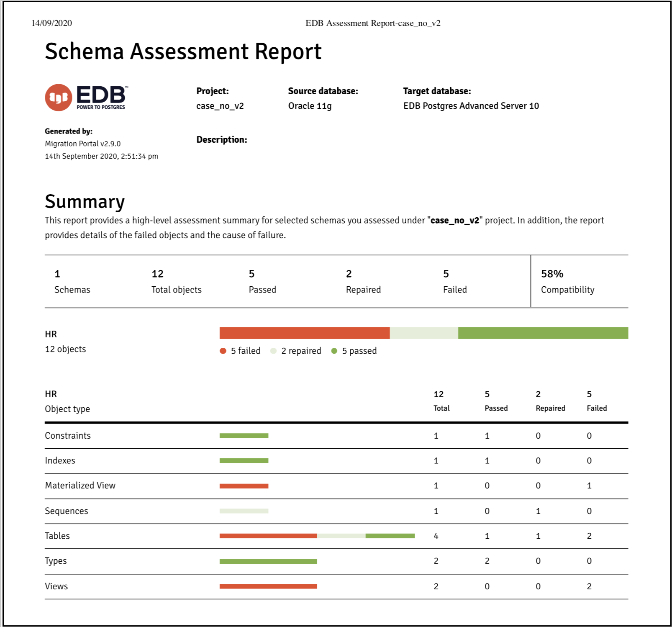Screen dimensions: 672x627
Task: Click the Schemas count label
Action: tap(72, 290)
